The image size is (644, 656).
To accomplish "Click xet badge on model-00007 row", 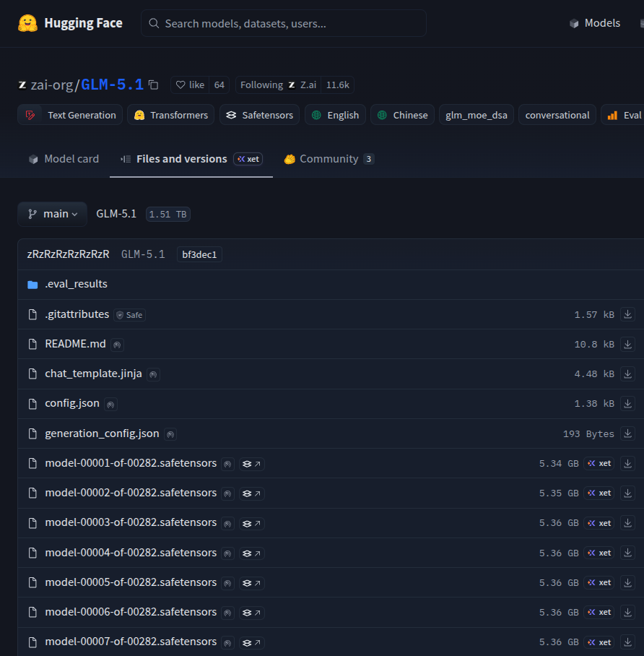I will point(599,642).
